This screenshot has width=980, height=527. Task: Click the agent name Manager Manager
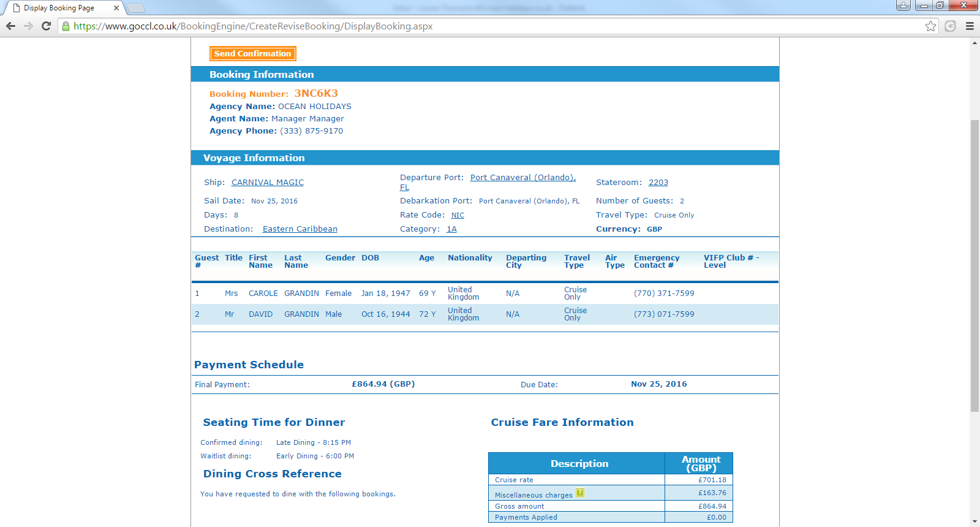point(307,119)
